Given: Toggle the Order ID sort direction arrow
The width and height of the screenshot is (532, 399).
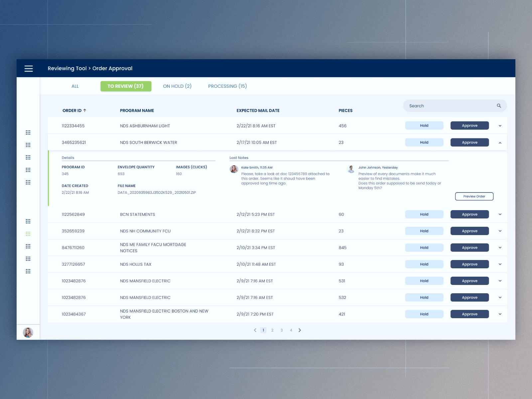Looking at the screenshot, I should pos(85,110).
